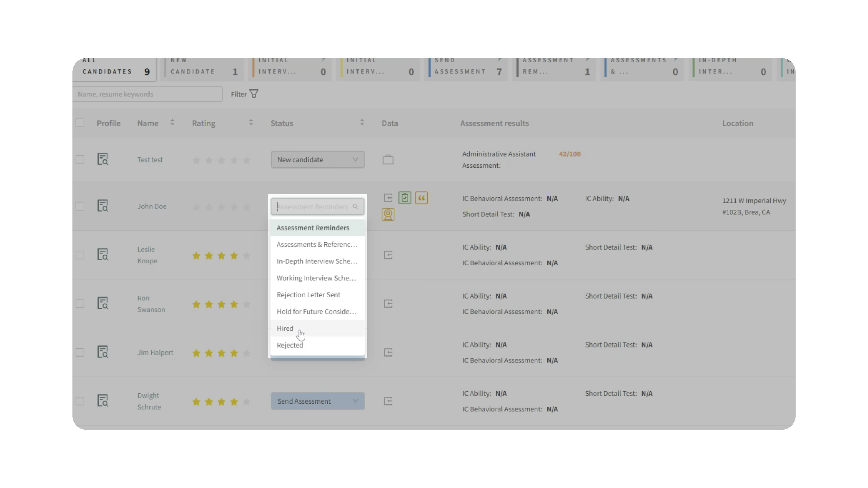Click Leslie Knope's data form icon
Viewport: 868px width, 488px height.
point(388,255)
